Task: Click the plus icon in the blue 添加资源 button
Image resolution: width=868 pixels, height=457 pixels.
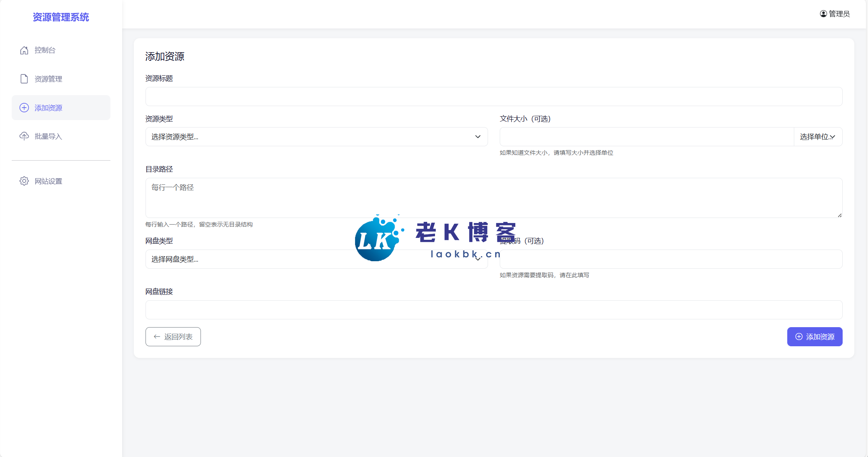Action: pyautogui.click(x=799, y=337)
